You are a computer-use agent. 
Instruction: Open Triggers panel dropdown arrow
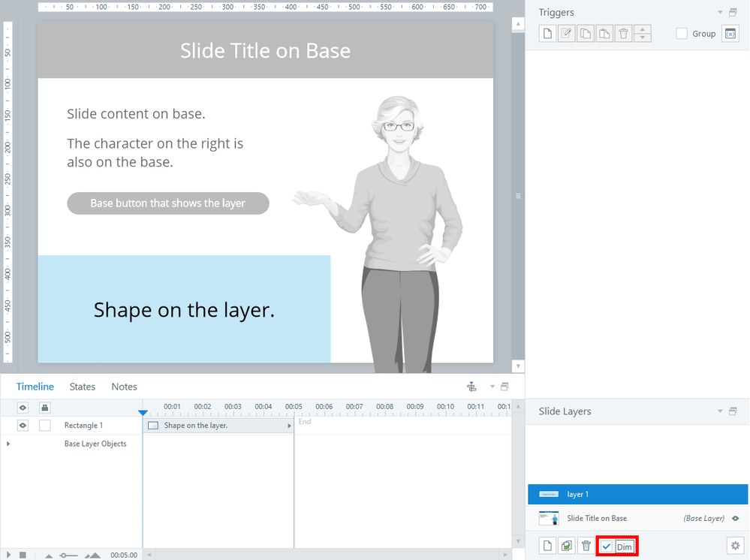(x=720, y=13)
